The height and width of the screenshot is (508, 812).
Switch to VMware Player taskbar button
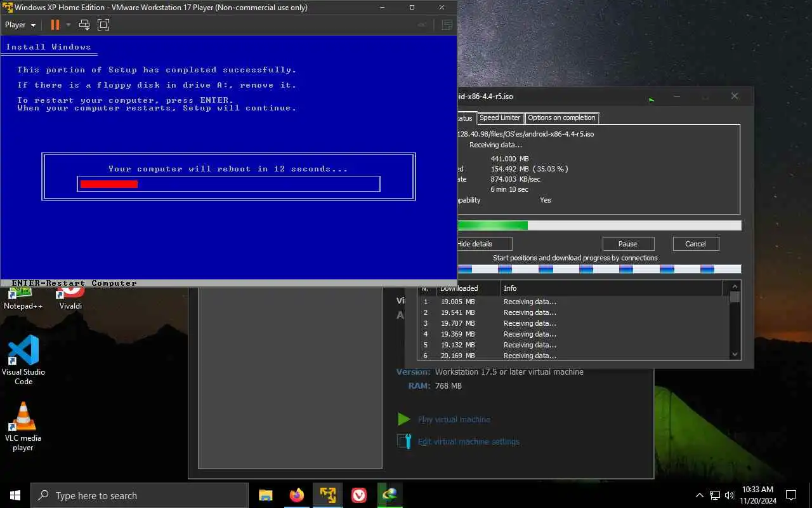(x=327, y=495)
